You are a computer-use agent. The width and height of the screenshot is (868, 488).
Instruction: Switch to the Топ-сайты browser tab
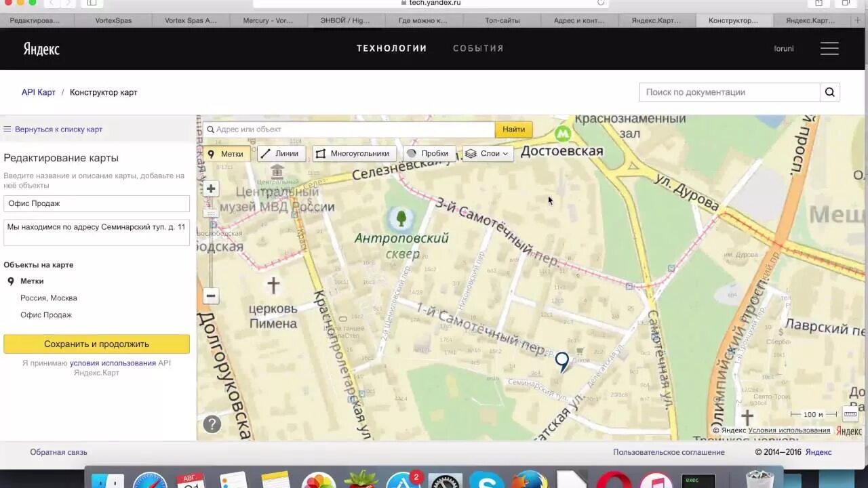point(502,20)
